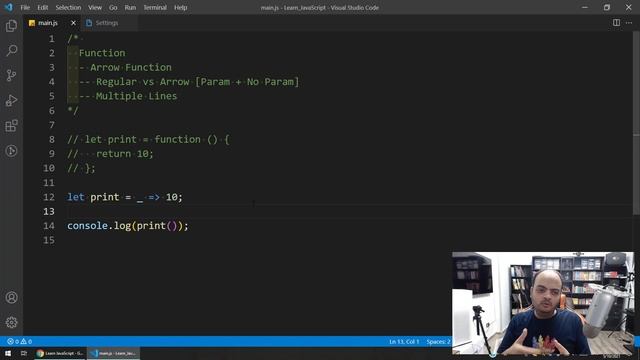This screenshot has height=360, width=640.
Task: Close the main.js tab
Action: point(73,23)
